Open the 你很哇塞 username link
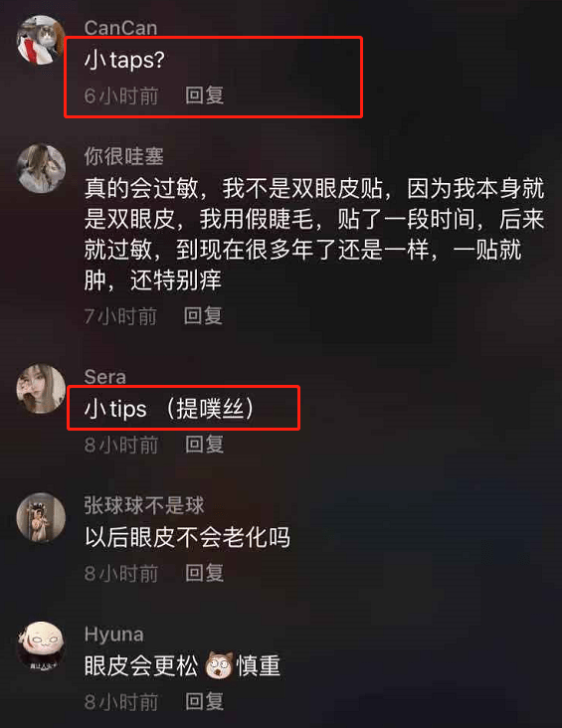562x728 pixels. click(x=124, y=156)
